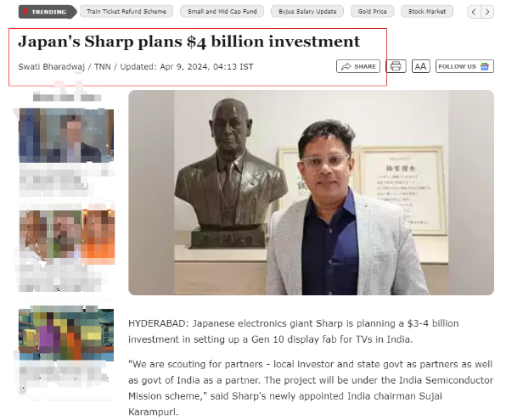Open the Stock Market topic
523x420 pixels.
[427, 11]
